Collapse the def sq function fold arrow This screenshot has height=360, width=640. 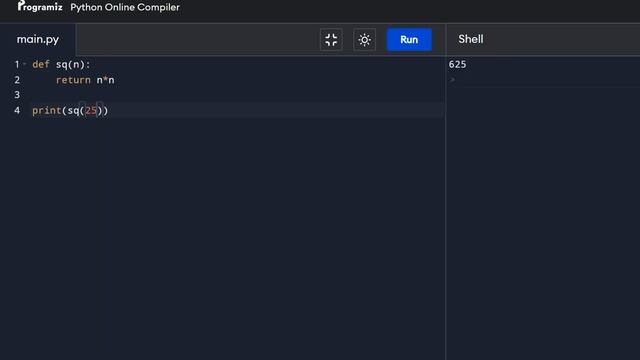[x=24, y=64]
